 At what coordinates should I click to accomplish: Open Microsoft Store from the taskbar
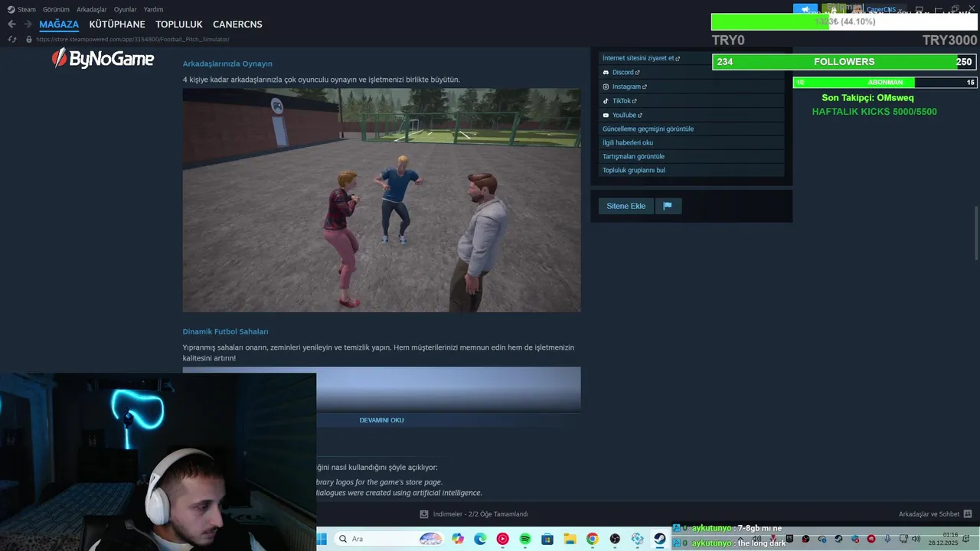547,539
